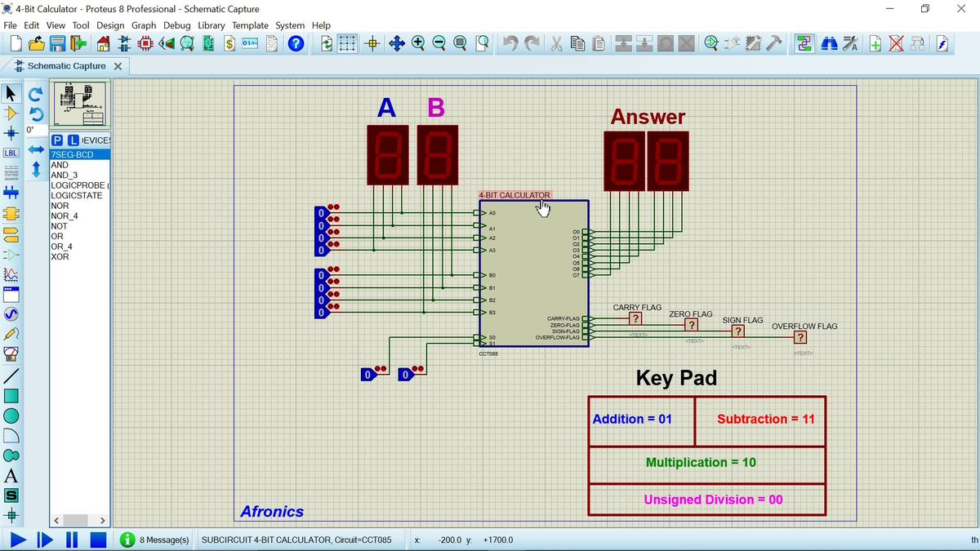The image size is (980, 551).
Task: Pause the running simulation
Action: pyautogui.click(x=72, y=540)
